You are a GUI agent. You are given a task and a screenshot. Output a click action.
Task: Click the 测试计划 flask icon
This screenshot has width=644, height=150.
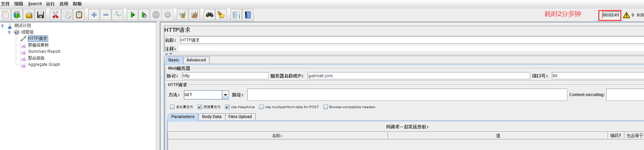[x=10, y=26]
